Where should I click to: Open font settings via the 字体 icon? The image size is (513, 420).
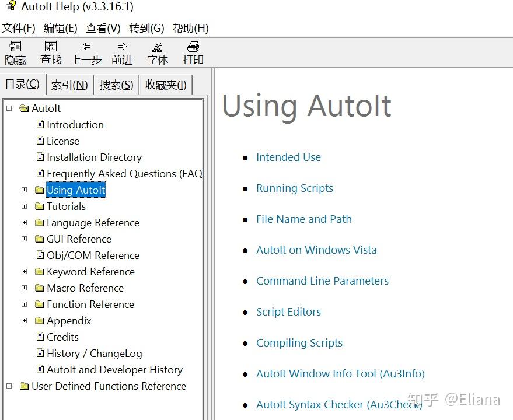157,51
